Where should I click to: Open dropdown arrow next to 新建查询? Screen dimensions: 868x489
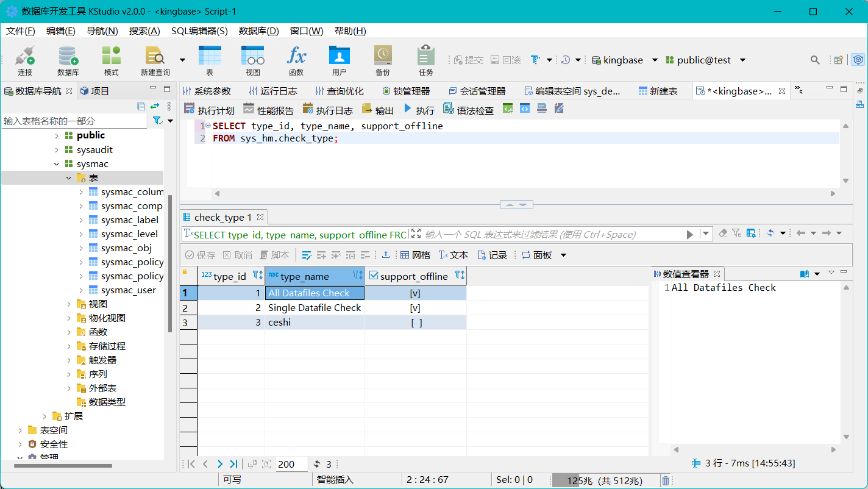182,60
